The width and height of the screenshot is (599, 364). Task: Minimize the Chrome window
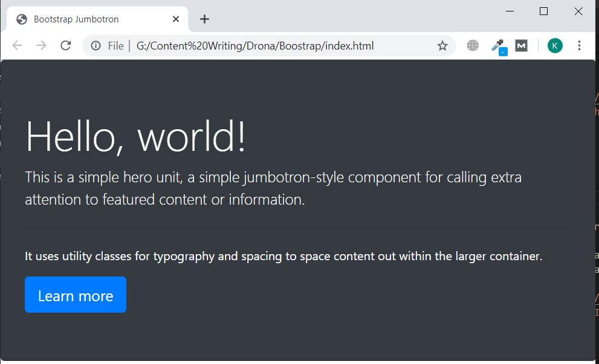[509, 11]
